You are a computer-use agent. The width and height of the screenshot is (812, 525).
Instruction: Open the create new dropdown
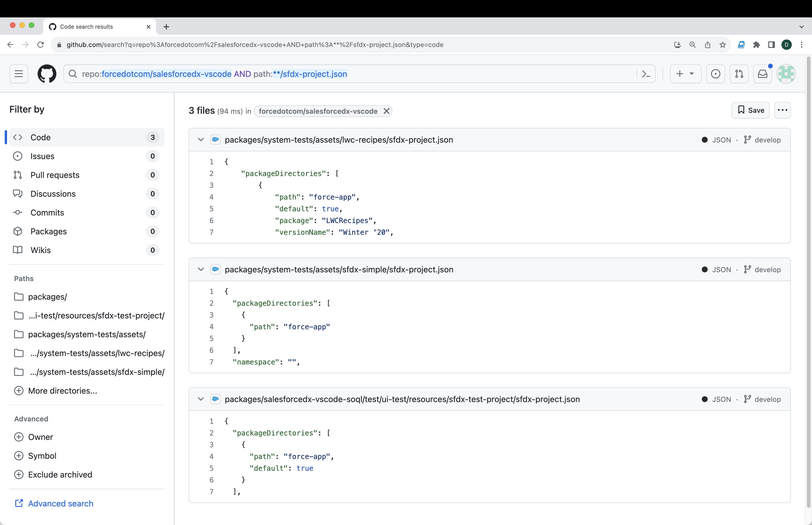[685, 74]
